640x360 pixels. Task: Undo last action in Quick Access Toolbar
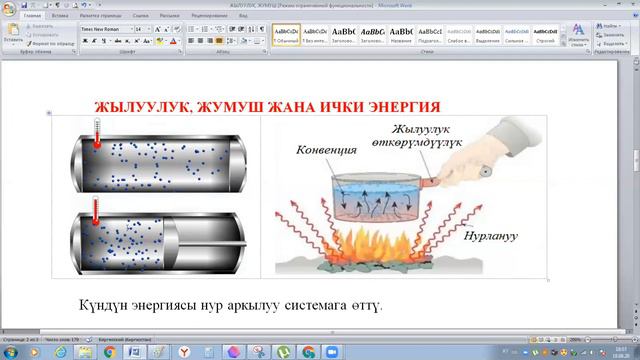(84, 5)
